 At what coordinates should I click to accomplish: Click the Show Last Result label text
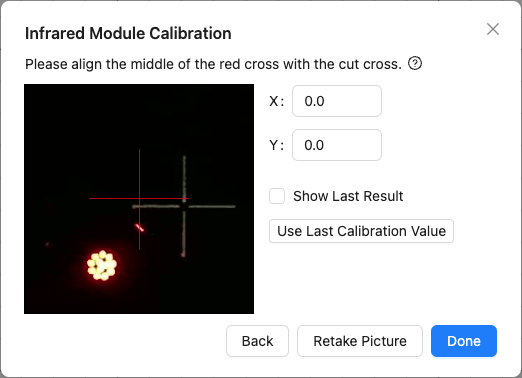[x=348, y=196]
